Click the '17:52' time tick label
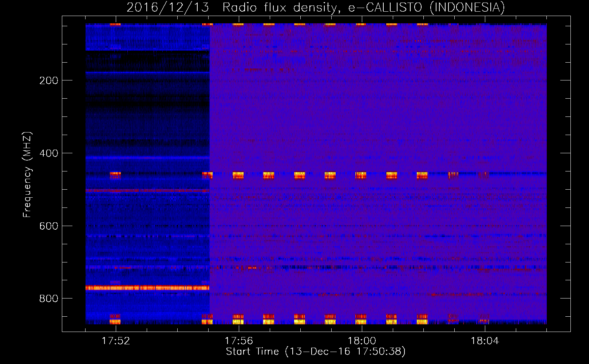The image size is (589, 364). [x=116, y=341]
